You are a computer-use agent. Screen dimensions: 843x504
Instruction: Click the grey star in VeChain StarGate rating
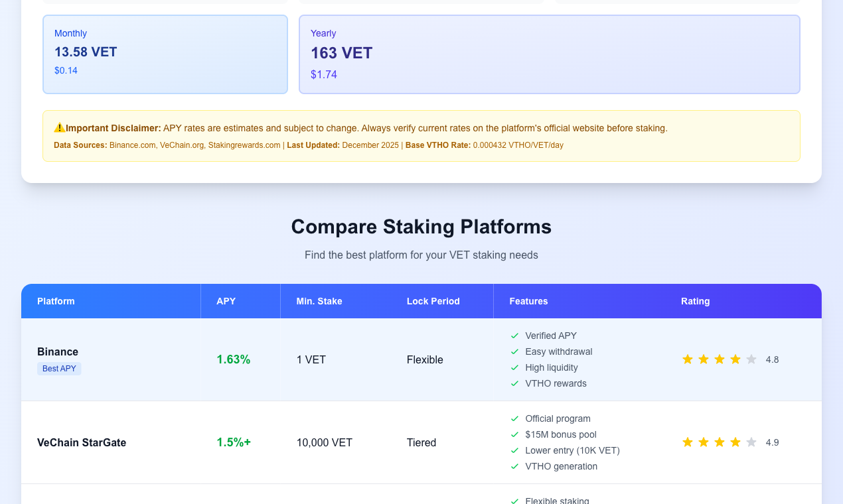(751, 442)
